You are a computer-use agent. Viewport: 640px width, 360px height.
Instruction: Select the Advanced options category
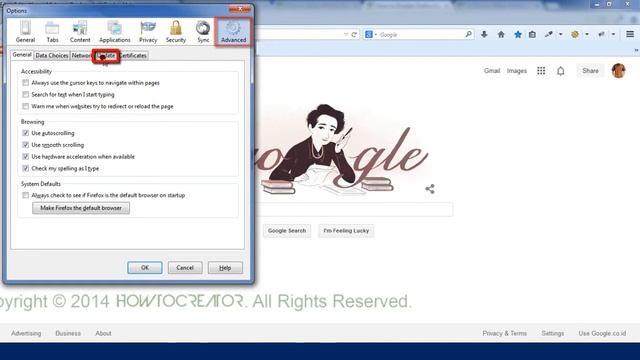233,32
